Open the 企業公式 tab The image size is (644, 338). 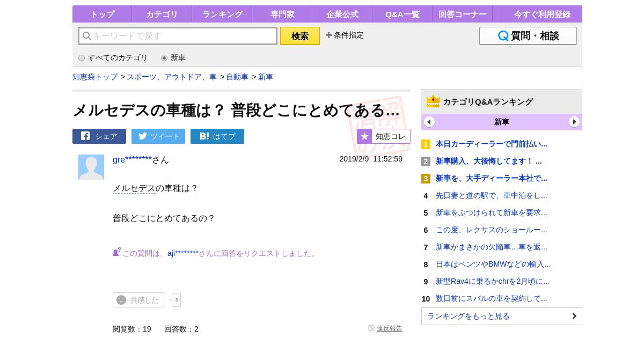342,14
